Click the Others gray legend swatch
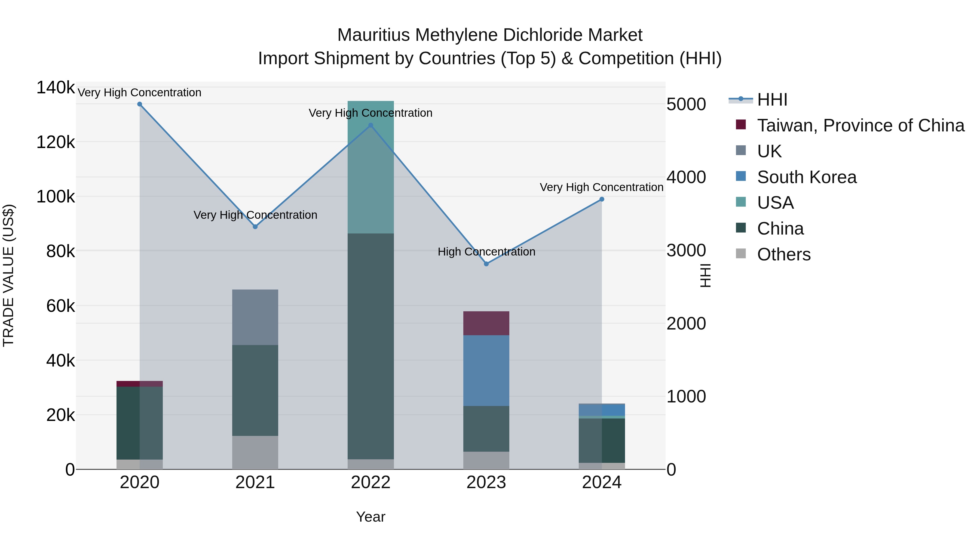980x551 pixels. pos(741,253)
